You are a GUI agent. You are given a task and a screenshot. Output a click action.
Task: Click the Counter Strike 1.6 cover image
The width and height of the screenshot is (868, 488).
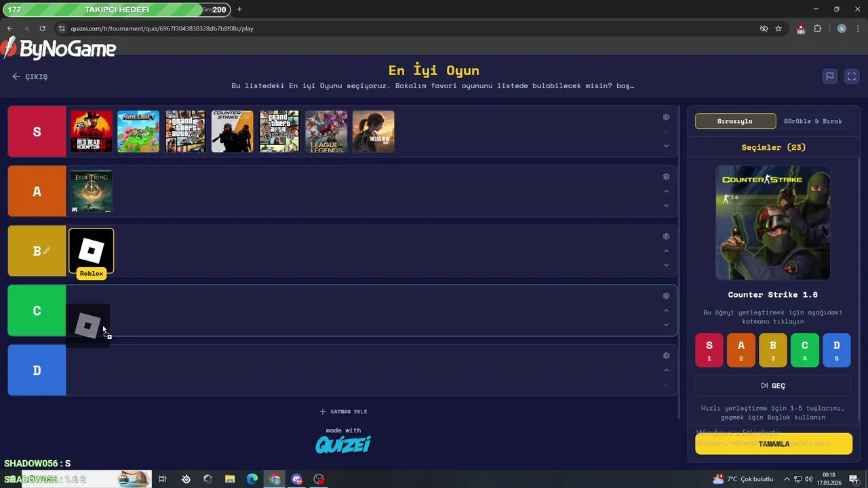tap(773, 223)
